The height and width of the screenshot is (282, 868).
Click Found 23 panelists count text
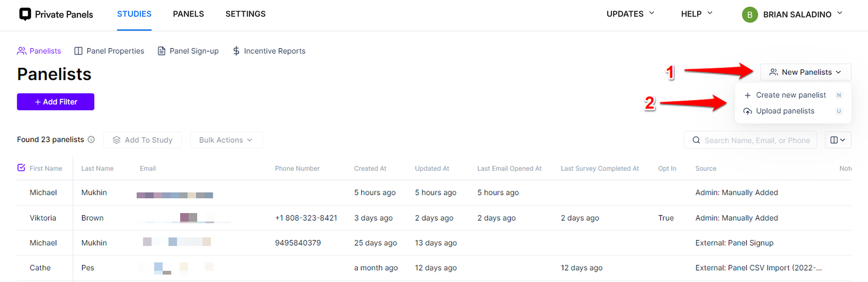[x=51, y=140]
